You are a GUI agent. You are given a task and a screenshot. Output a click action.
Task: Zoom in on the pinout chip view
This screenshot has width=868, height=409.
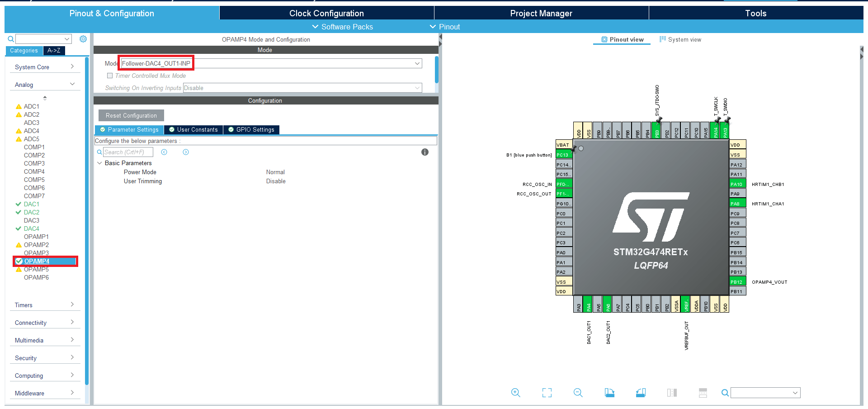click(x=515, y=393)
